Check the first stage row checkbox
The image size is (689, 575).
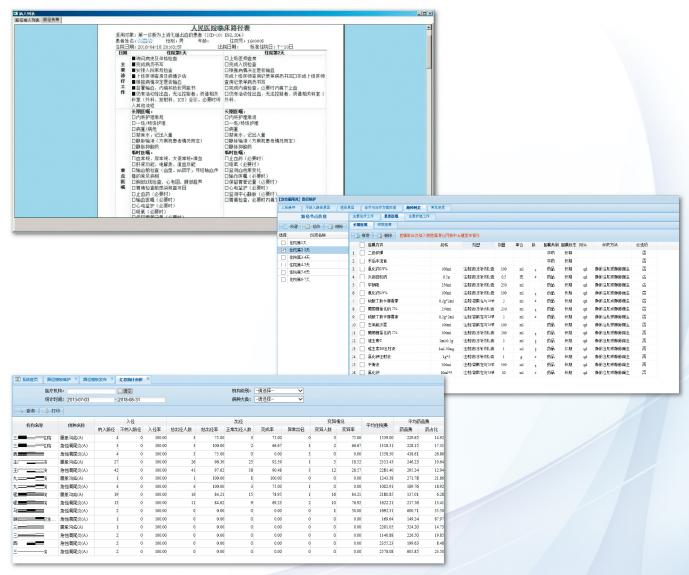(283, 243)
